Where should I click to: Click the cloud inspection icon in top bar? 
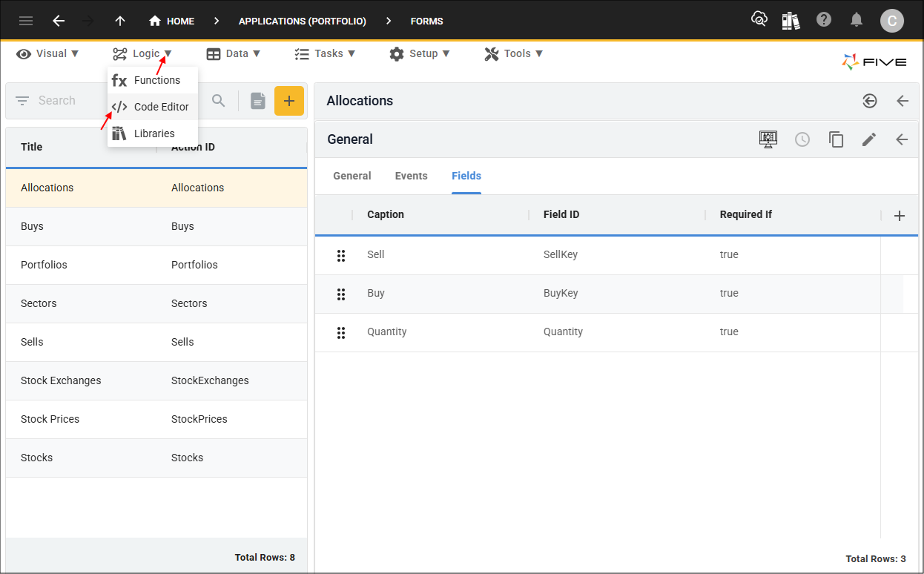pos(759,20)
